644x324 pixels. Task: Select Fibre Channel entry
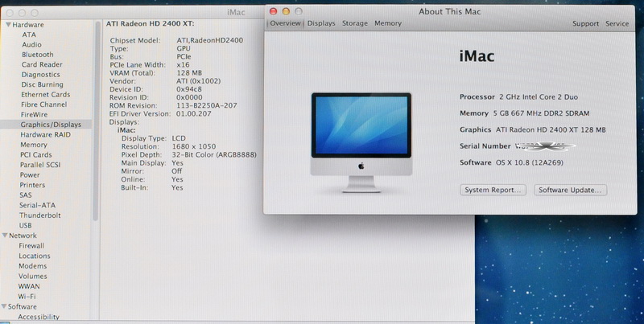pos(44,105)
